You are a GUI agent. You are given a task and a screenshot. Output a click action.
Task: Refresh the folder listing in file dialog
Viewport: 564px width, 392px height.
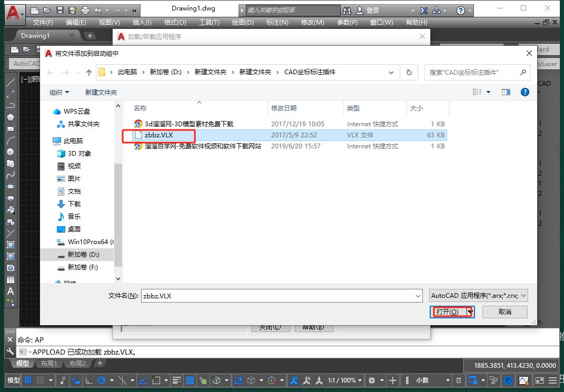pyautogui.click(x=409, y=72)
